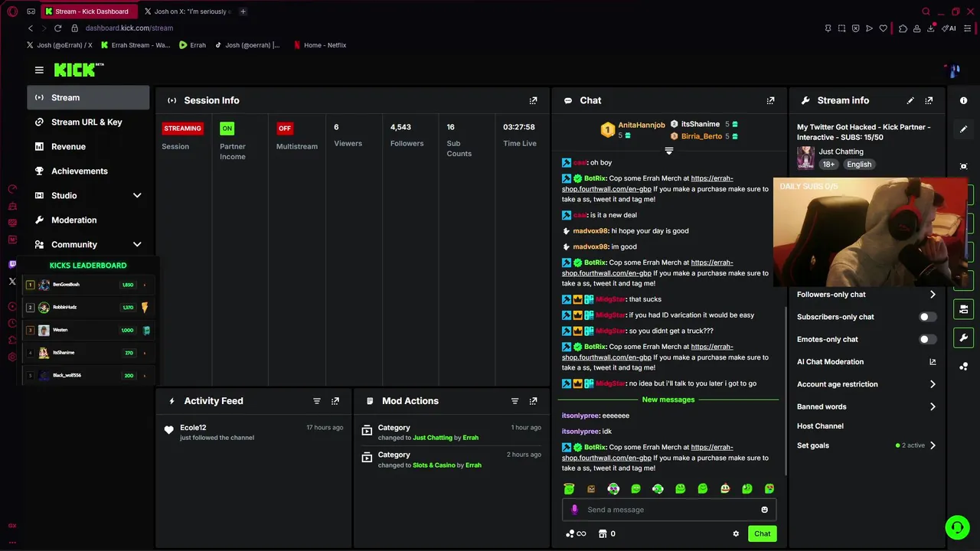Click the Send a message input field
Screen dimensions: 980x551
[668, 510]
